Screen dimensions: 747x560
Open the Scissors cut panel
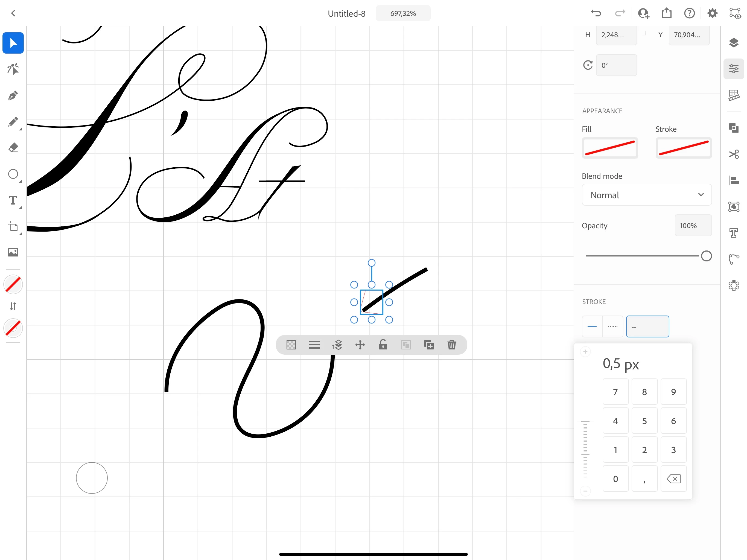pyautogui.click(x=734, y=154)
